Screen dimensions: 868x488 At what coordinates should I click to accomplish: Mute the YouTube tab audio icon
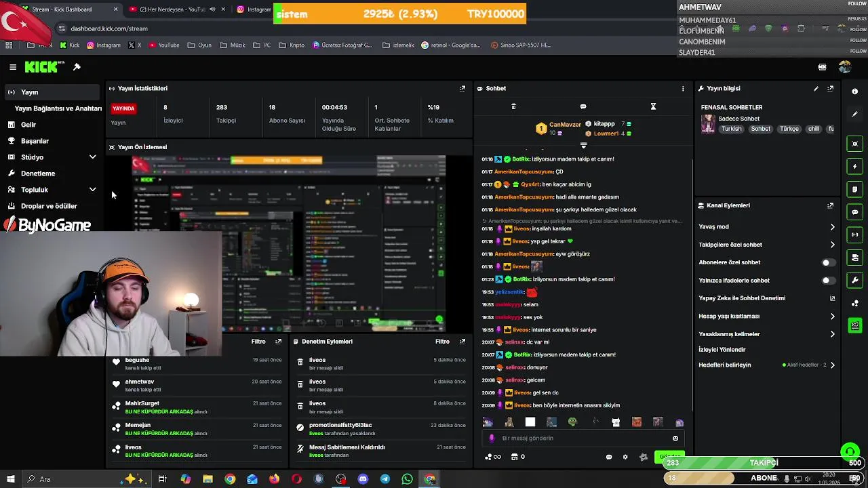(x=212, y=9)
